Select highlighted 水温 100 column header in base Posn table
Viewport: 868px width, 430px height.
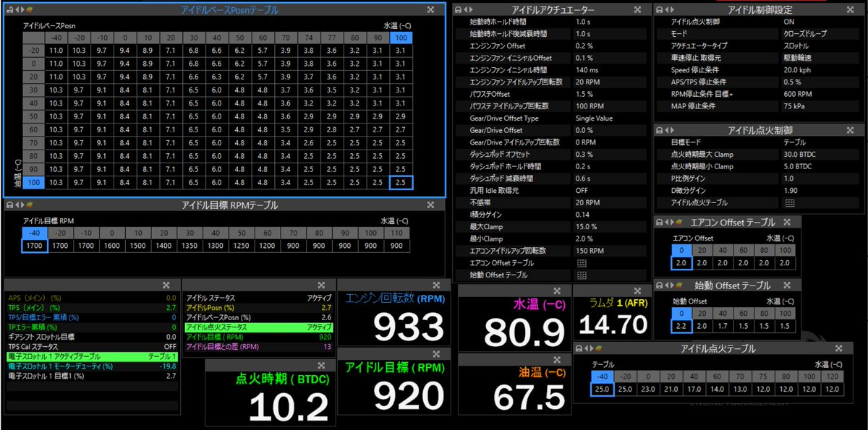[401, 38]
